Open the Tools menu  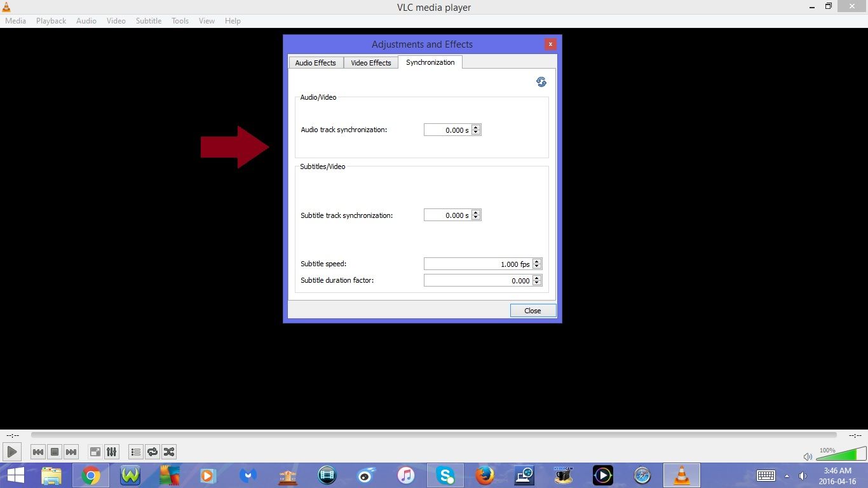click(180, 20)
